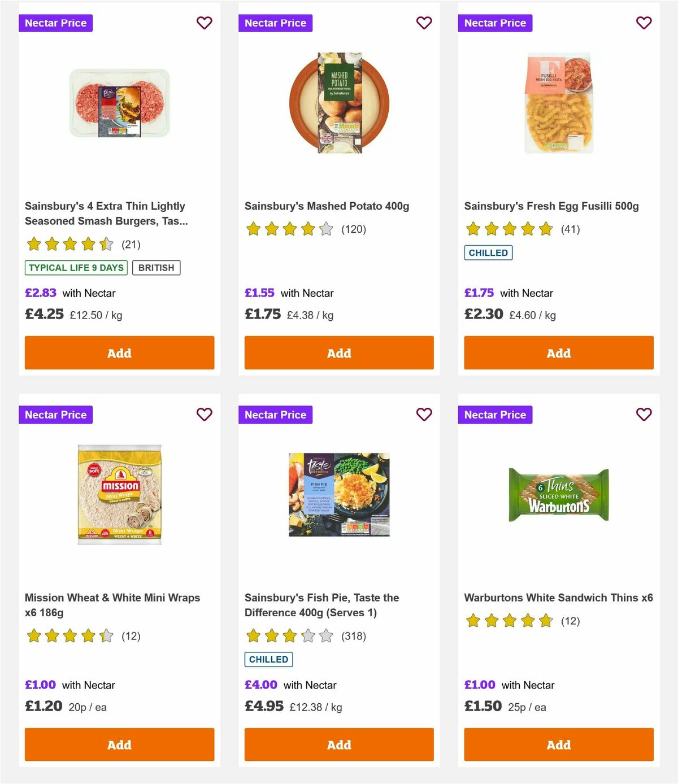Click the Nectar Price badge on Smash Burgers
Viewport: 678px width, 784px height.
(x=56, y=23)
